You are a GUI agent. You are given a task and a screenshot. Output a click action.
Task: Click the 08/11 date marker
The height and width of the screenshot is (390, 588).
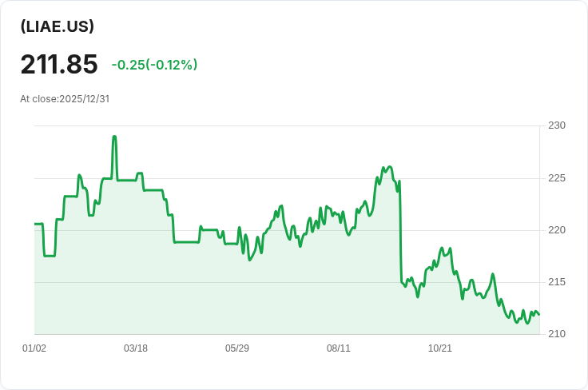[339, 348]
